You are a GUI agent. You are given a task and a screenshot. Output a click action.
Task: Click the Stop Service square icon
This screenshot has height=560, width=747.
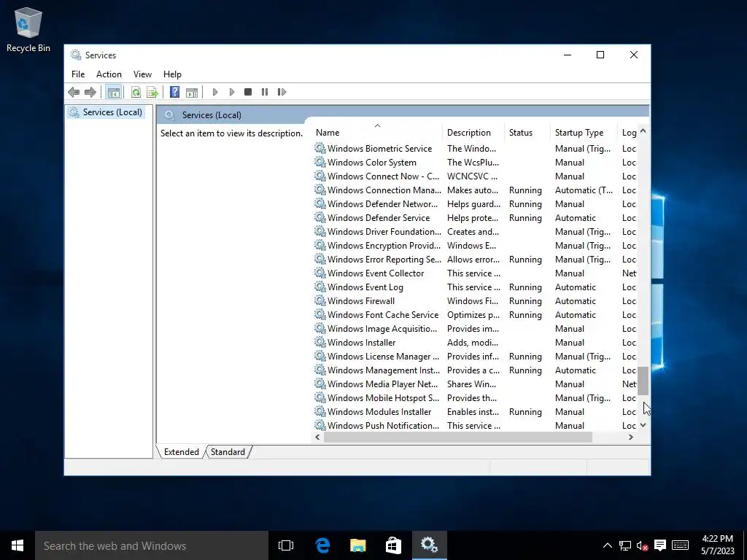248,92
